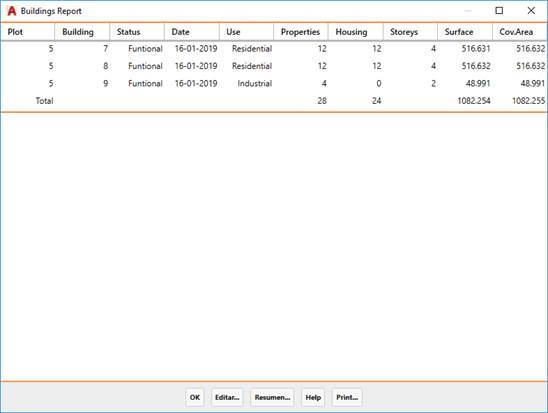Click the Housing column header
548x413 pixels.
pyautogui.click(x=356, y=32)
